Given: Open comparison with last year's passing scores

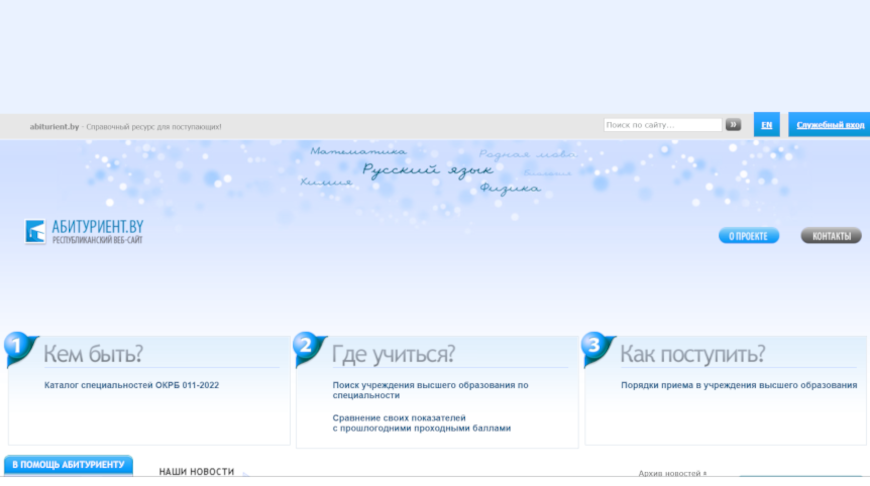Looking at the screenshot, I should pyautogui.click(x=421, y=423).
